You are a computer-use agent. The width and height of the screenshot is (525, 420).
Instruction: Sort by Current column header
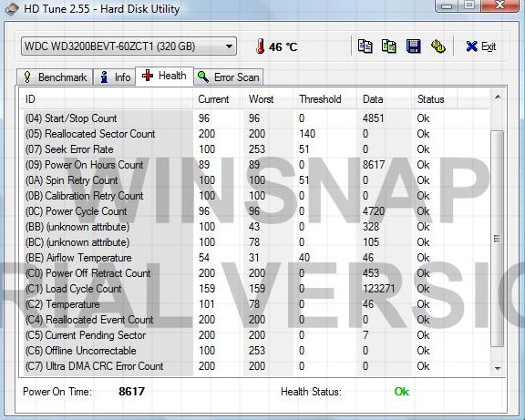pos(218,99)
